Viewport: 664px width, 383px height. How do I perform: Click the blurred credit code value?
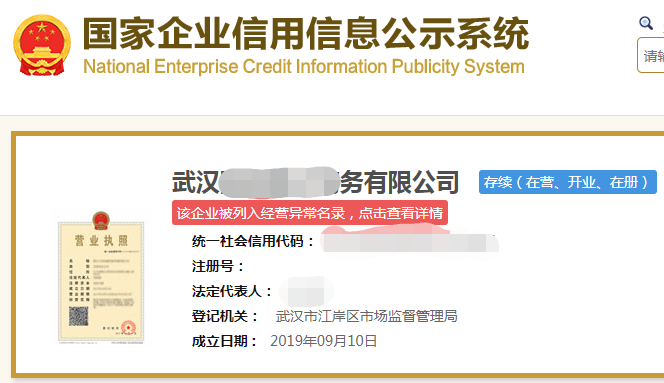[x=409, y=243]
